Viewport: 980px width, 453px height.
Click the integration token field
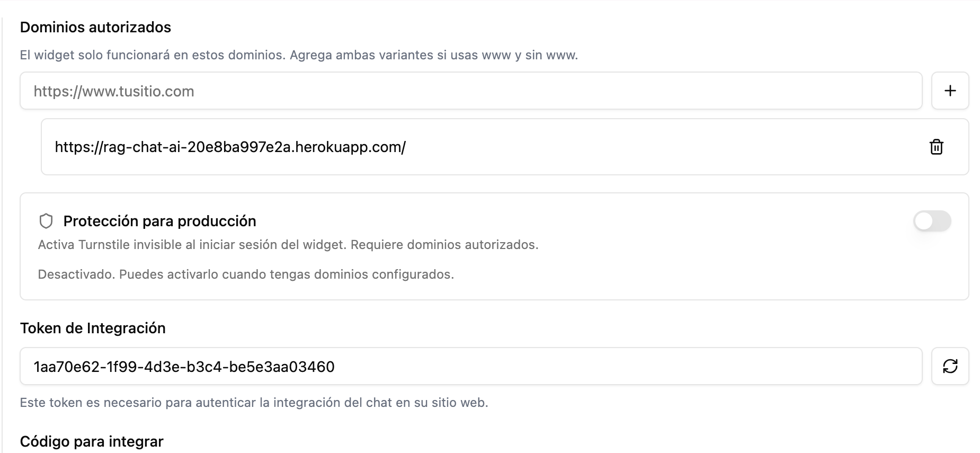(x=471, y=366)
